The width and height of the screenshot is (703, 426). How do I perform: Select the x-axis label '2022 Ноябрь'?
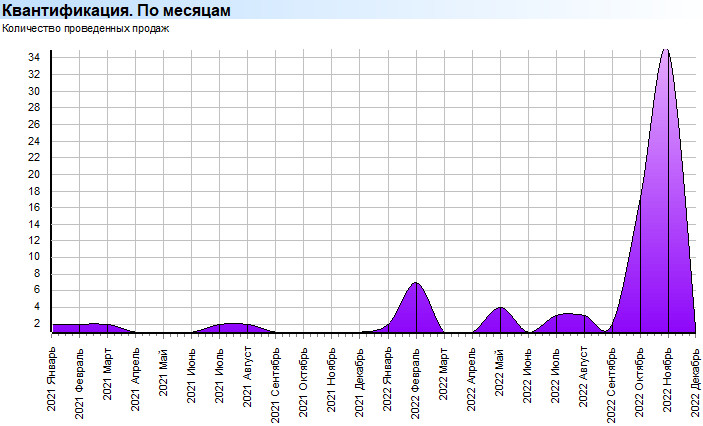(668, 379)
